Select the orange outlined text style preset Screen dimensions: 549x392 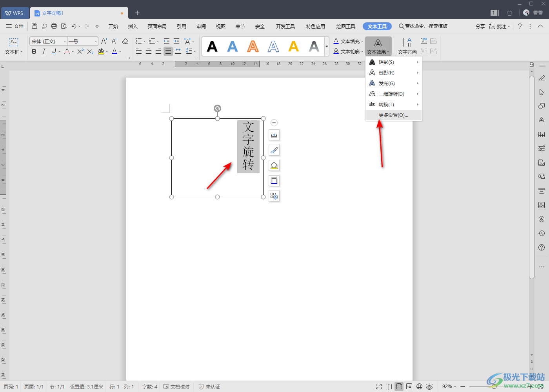(253, 47)
